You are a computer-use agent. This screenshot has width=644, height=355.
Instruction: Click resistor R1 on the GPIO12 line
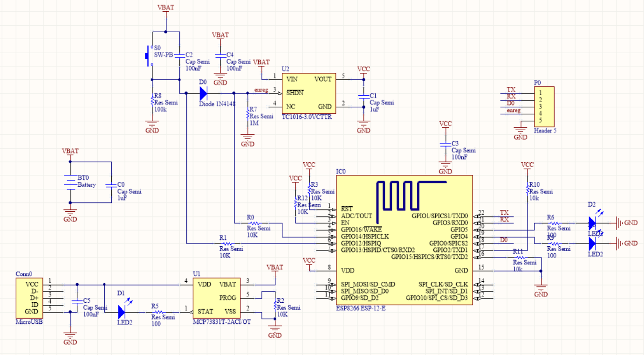(225, 243)
